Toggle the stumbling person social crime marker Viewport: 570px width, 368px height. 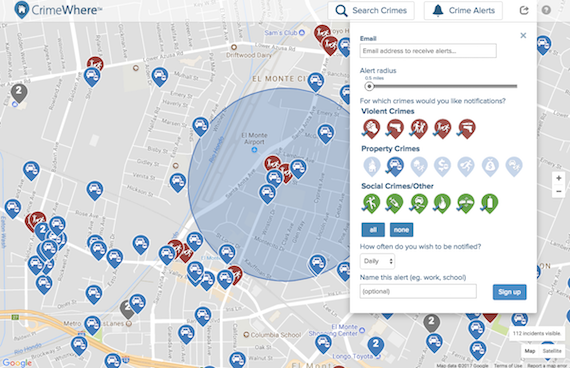pyautogui.click(x=371, y=203)
